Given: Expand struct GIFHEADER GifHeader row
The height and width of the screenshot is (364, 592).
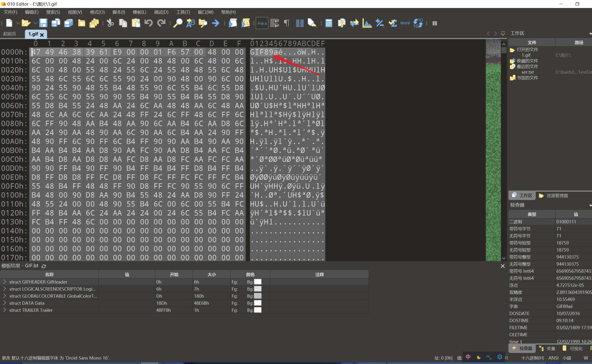Looking at the screenshot, I should pos(4,282).
